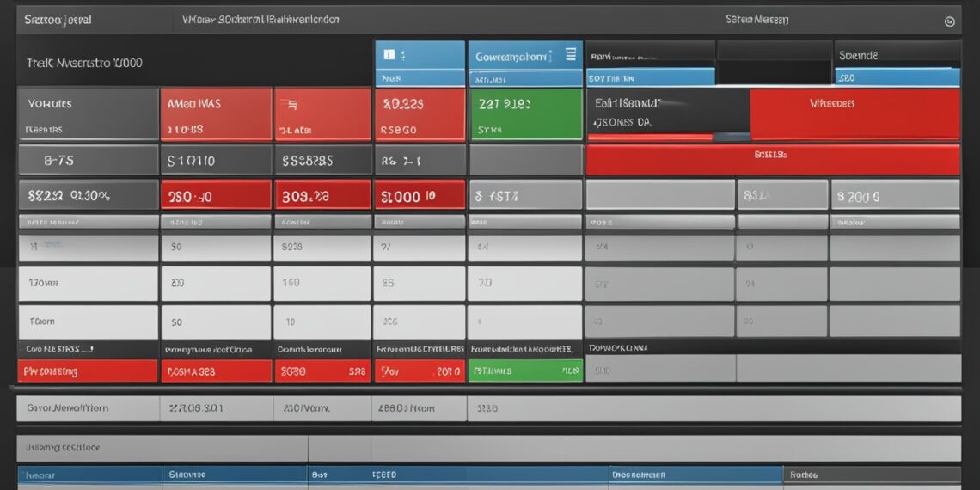
Task: Click the grey $ 200 6 cell
Action: pyautogui.click(x=895, y=195)
